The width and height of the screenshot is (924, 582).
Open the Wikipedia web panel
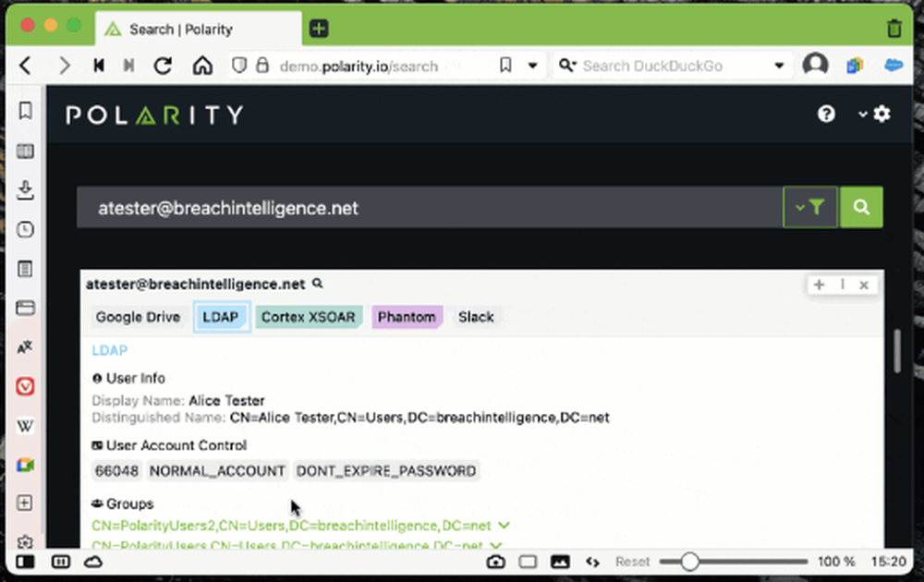click(25, 426)
